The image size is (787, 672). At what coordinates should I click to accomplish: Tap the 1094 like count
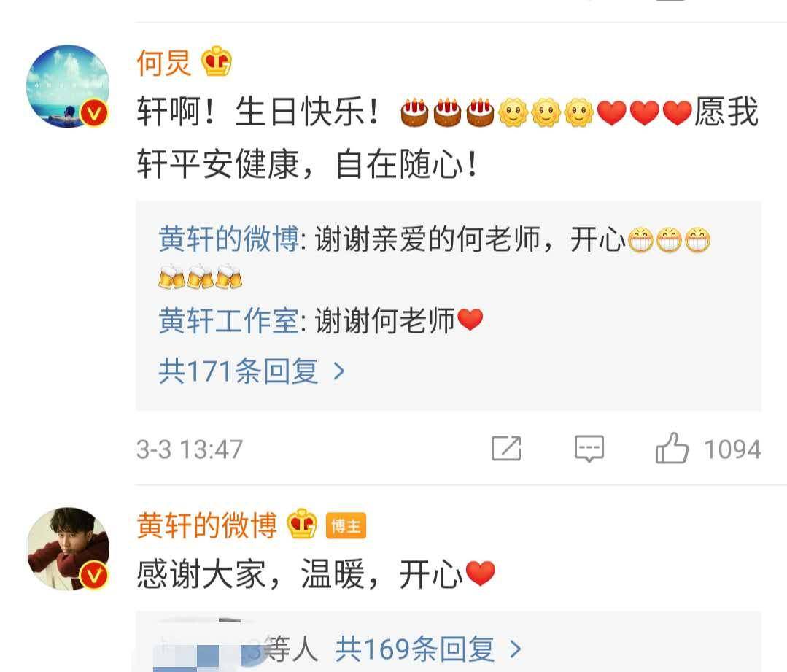732,449
